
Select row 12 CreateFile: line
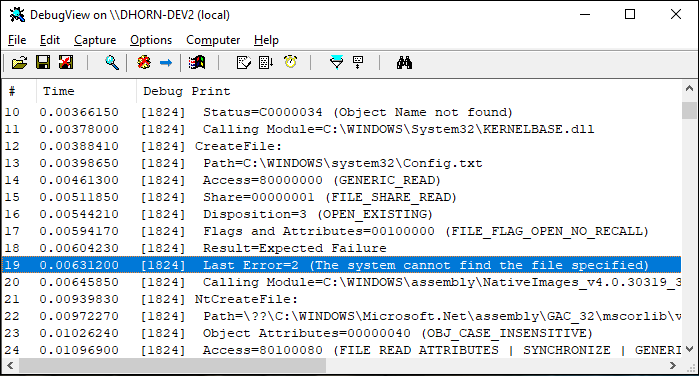(341, 146)
